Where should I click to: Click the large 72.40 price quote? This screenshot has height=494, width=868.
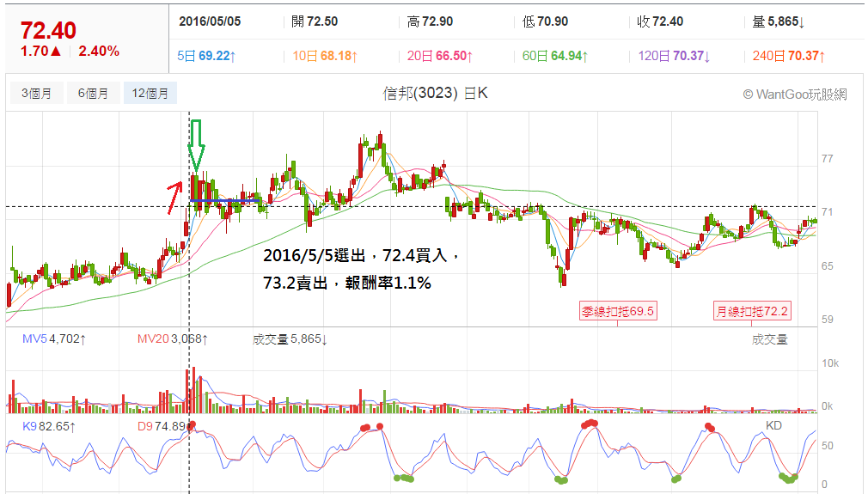[48, 30]
